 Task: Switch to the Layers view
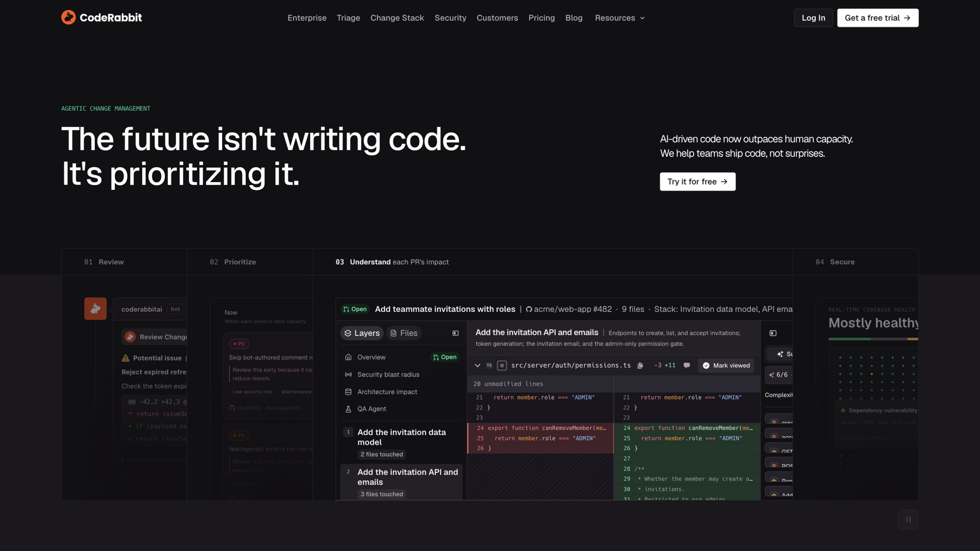click(362, 333)
